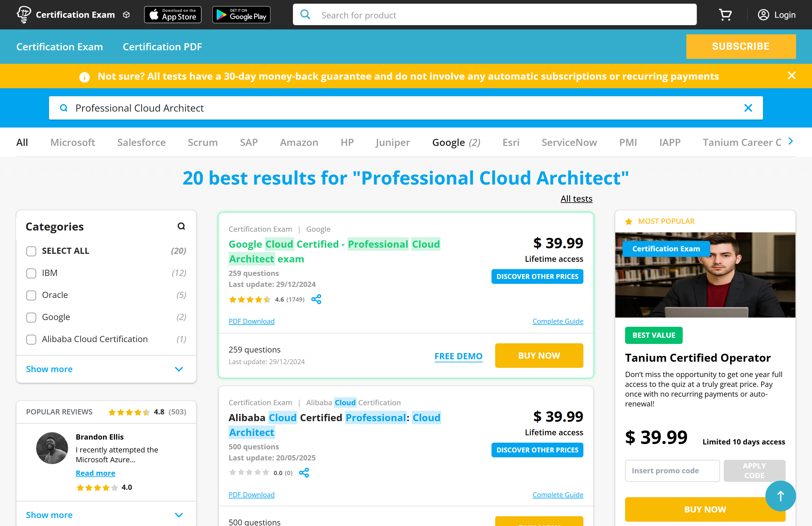This screenshot has height=526, width=812.
Task: Open FREE DEMO for Google exam
Action: click(458, 356)
